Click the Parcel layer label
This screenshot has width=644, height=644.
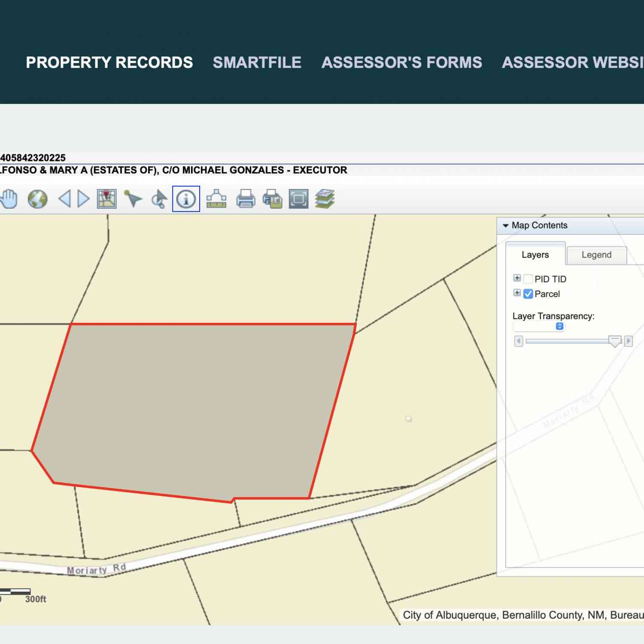coord(547,294)
